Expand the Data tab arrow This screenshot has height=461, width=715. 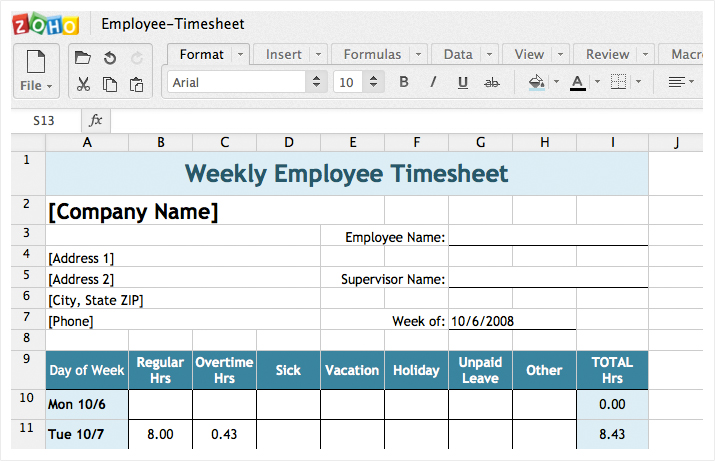[489, 54]
